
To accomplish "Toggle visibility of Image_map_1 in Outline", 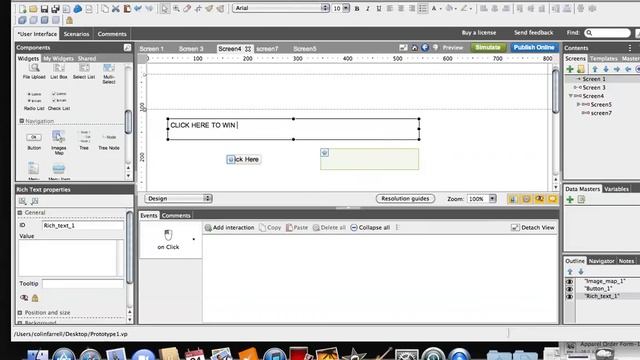I will 569,281.
